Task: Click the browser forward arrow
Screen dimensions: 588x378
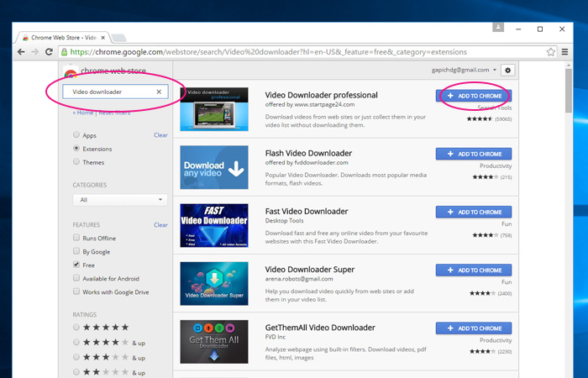Action: 35,52
